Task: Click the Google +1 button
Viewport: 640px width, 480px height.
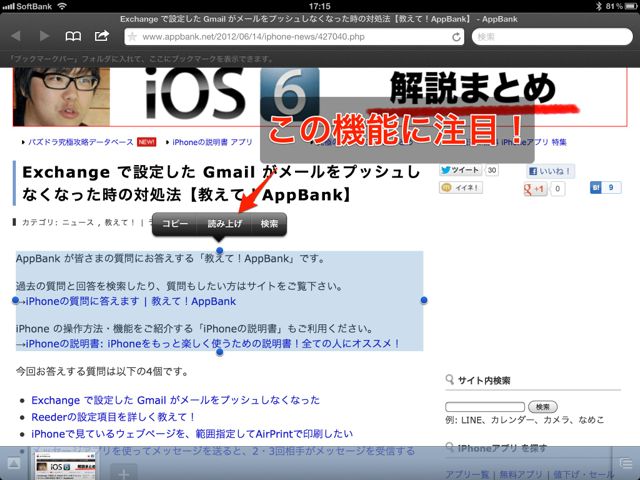Action: point(535,189)
